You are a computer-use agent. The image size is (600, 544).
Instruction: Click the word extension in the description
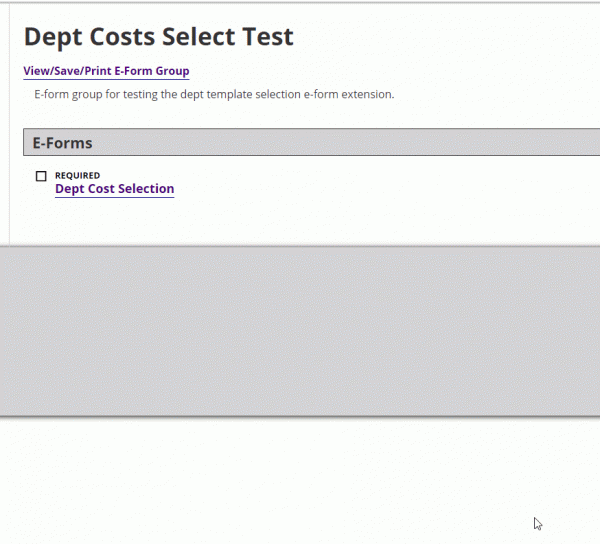click(x=367, y=94)
